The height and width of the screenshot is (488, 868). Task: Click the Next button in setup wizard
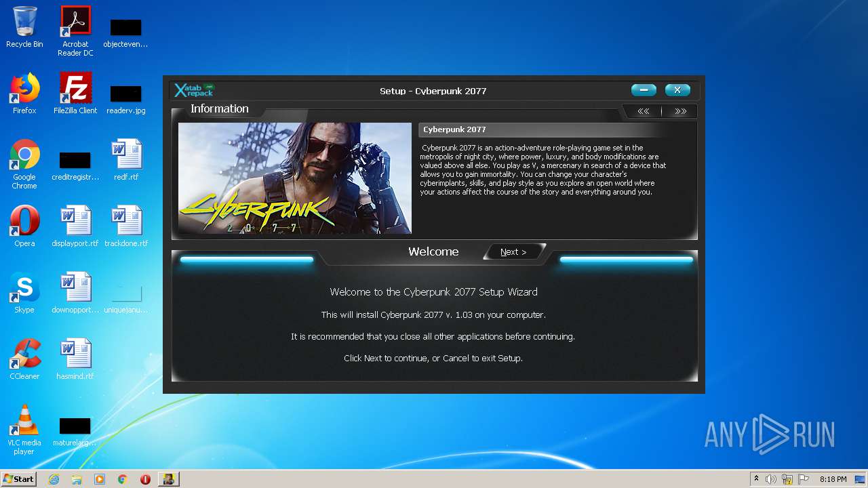coord(513,252)
